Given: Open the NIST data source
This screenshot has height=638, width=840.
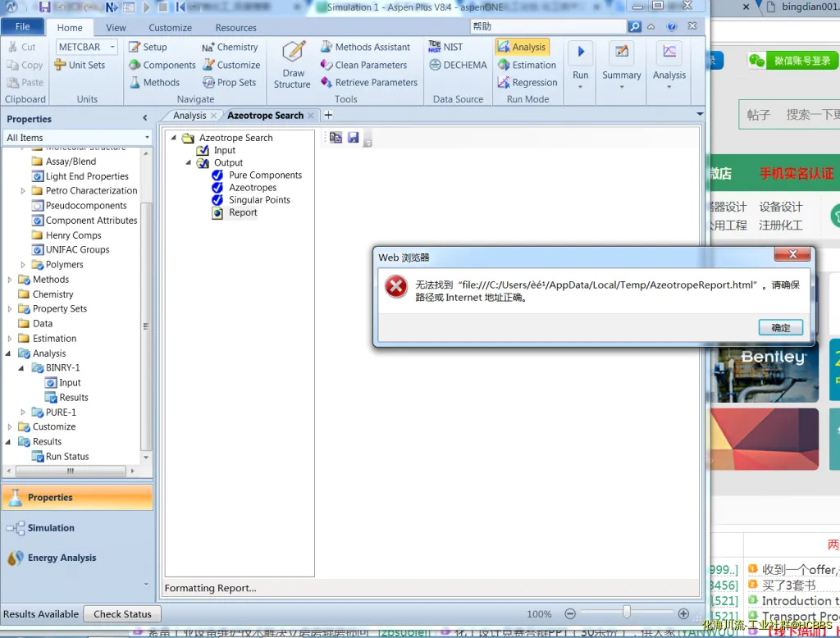Looking at the screenshot, I should pos(445,47).
